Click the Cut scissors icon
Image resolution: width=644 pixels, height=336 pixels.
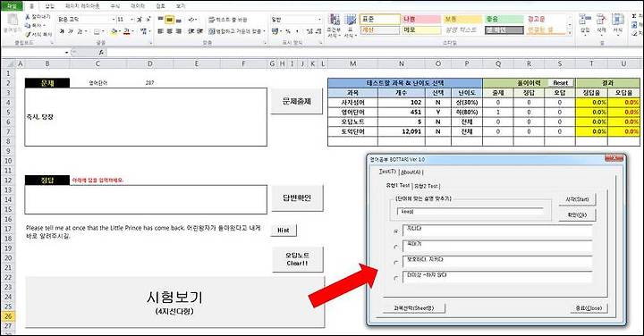27,17
